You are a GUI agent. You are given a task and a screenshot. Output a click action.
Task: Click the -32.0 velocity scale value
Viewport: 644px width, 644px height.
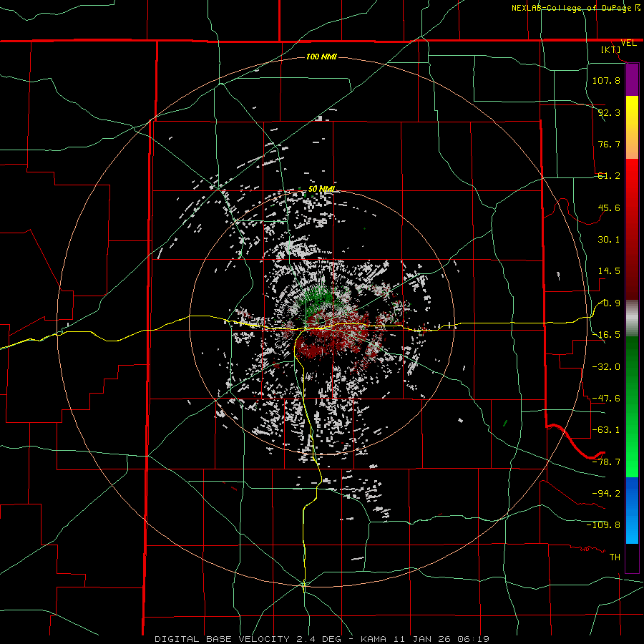click(606, 367)
